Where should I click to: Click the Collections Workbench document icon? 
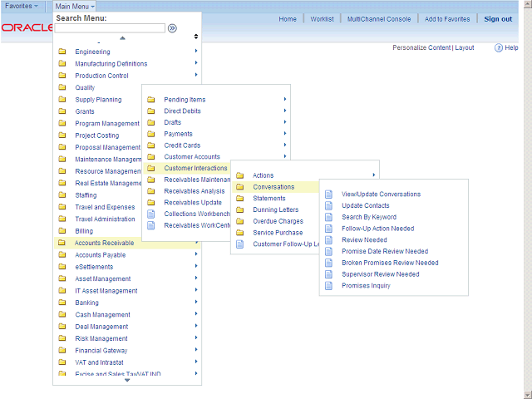tap(151, 214)
